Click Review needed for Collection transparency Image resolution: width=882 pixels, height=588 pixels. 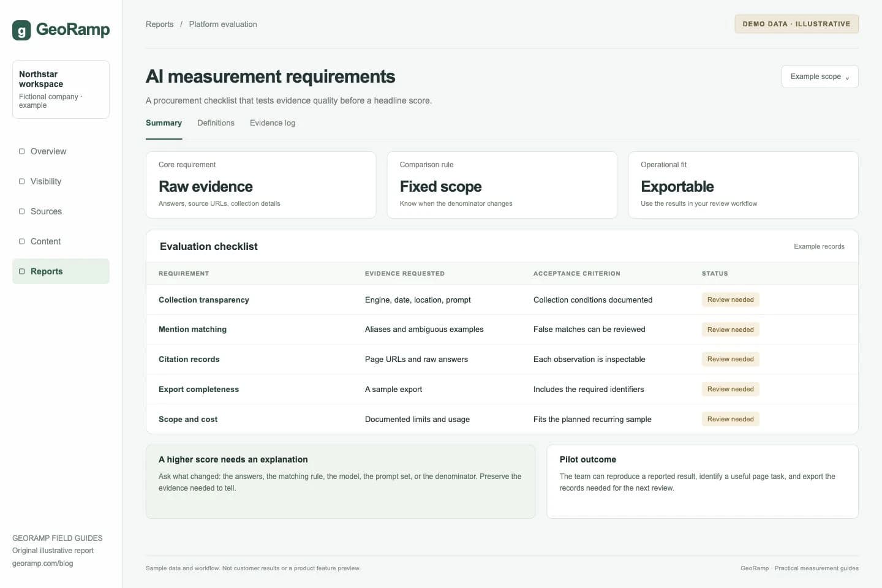pyautogui.click(x=730, y=300)
